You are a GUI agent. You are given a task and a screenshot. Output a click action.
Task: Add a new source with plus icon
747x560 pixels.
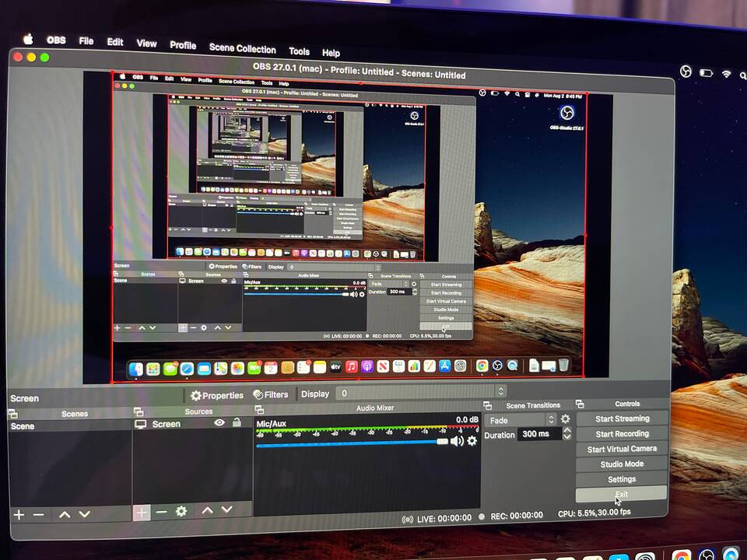[142, 513]
